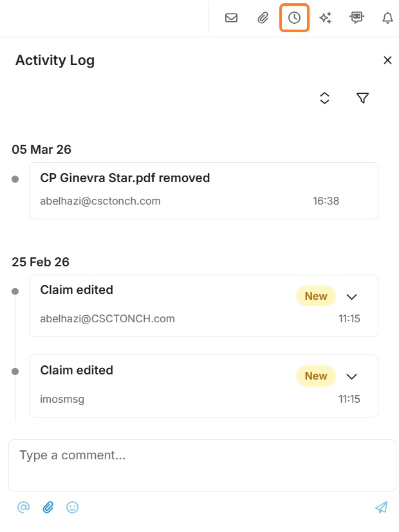Expand abelhazi's Claim edited entry
This screenshot has width=399, height=532.
click(x=351, y=297)
